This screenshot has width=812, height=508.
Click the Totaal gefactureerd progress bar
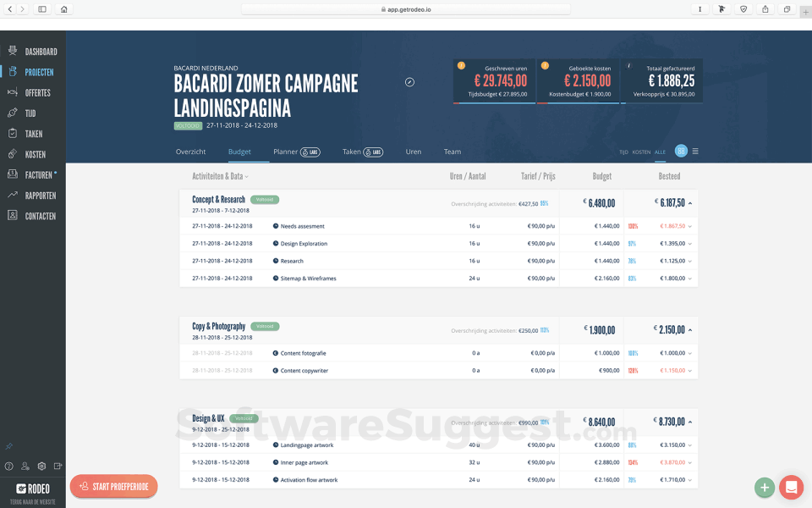(661, 102)
